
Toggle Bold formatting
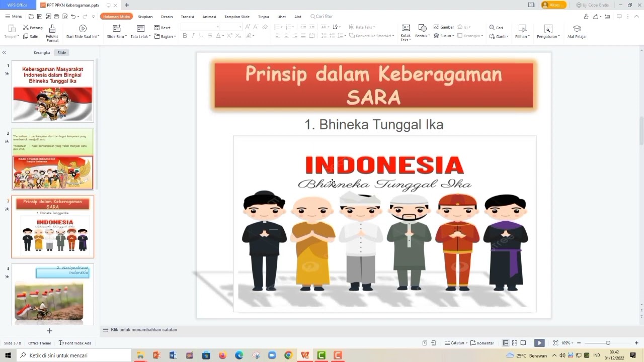pos(185,36)
